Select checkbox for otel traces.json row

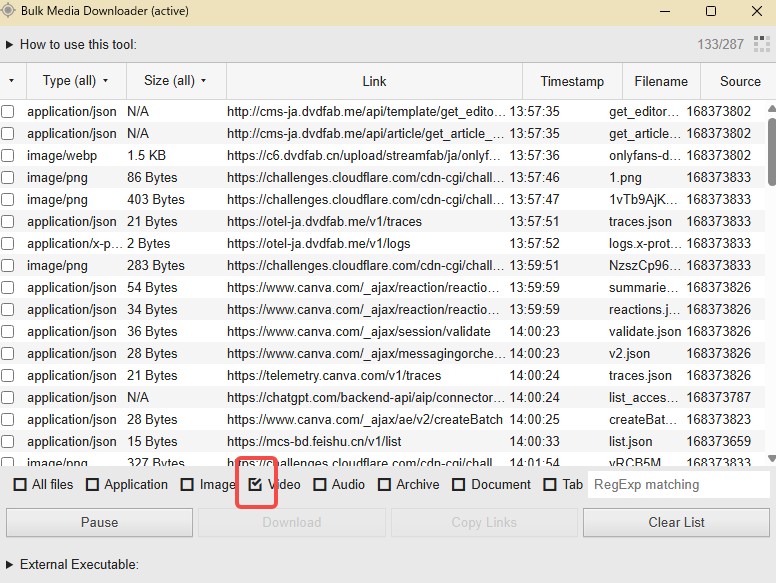[x=7, y=222]
